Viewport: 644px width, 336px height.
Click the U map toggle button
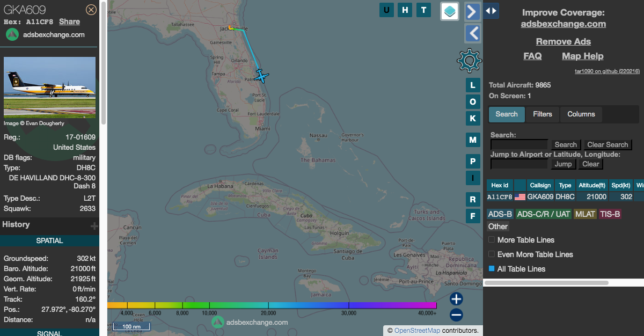click(x=387, y=10)
